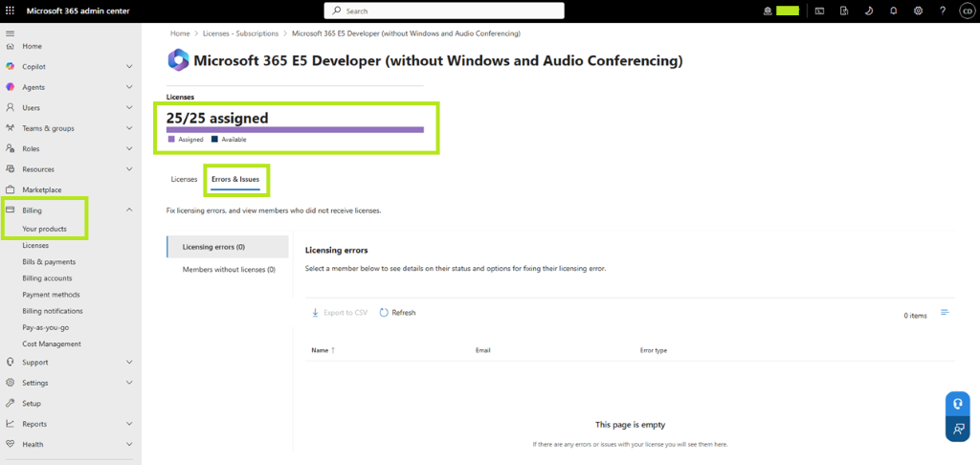
Task: Expand the Agents menu chevron
Action: (x=129, y=87)
